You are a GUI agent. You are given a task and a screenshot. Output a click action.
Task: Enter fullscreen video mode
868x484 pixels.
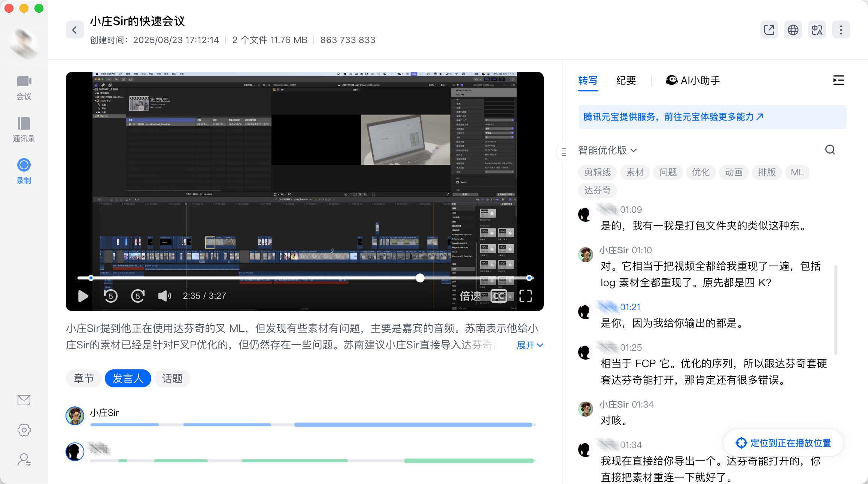coord(526,296)
